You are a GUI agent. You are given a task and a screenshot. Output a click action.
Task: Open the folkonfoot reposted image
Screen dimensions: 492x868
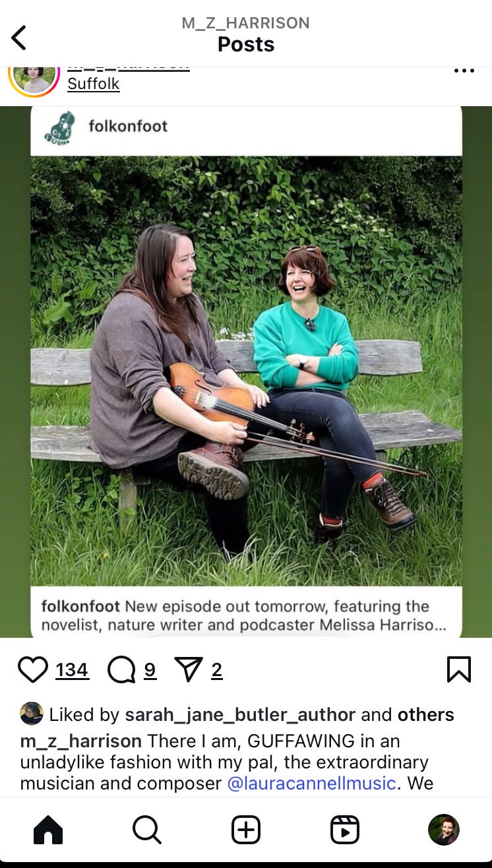(246, 371)
